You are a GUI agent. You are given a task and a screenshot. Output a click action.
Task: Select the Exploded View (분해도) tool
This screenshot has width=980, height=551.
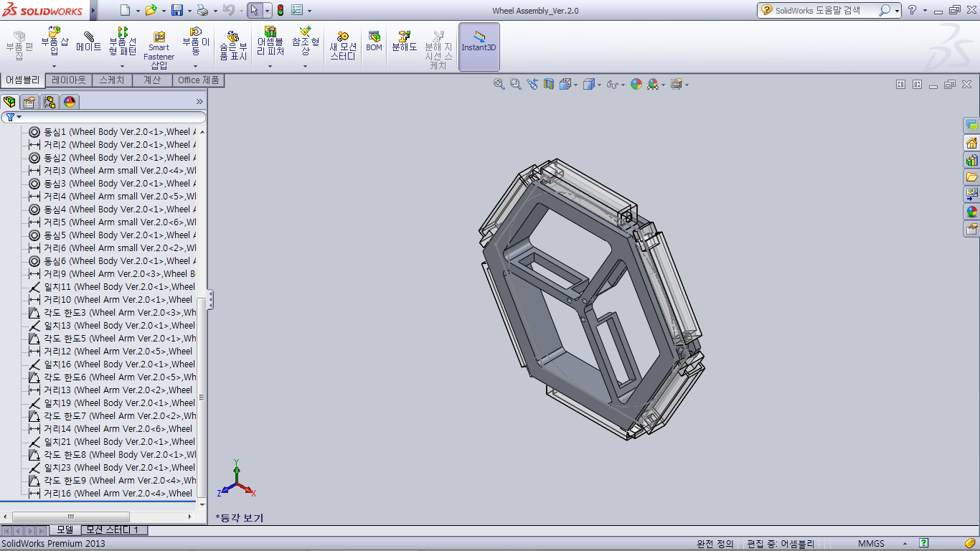click(404, 42)
